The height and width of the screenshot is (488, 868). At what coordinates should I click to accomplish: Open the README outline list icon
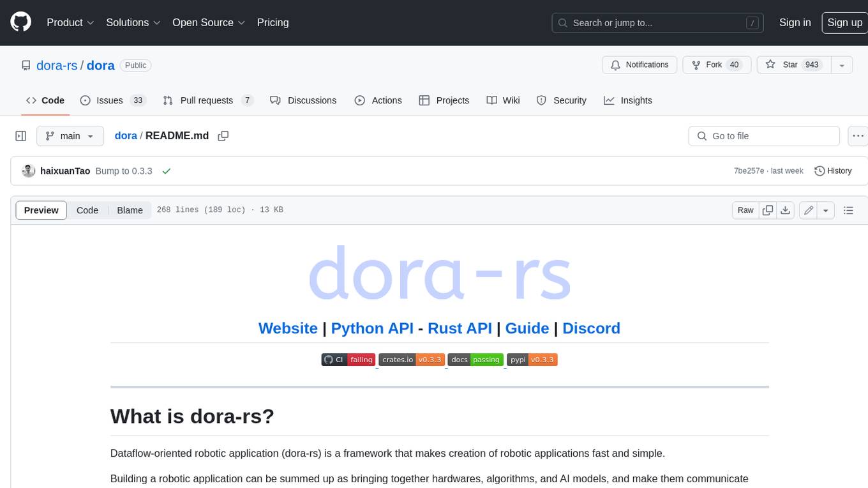coord(848,210)
